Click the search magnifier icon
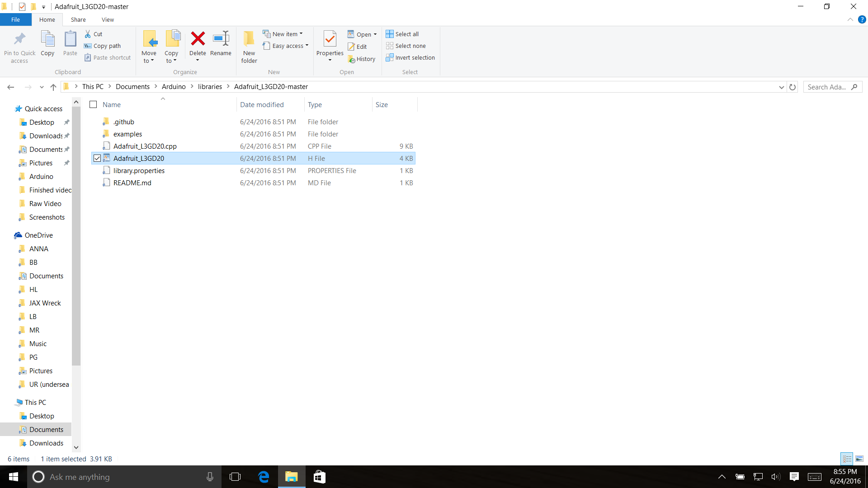The height and width of the screenshot is (488, 868). [x=854, y=87]
